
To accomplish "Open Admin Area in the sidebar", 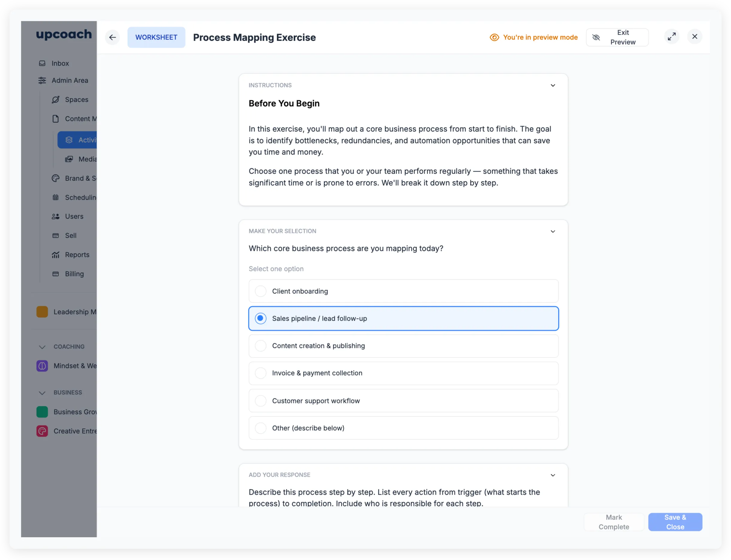I will [x=70, y=81].
